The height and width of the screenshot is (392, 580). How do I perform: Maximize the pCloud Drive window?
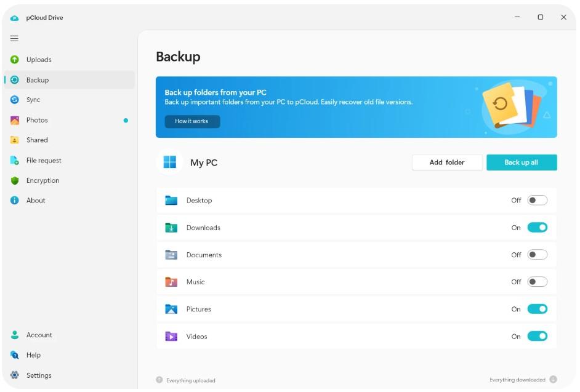(x=541, y=17)
